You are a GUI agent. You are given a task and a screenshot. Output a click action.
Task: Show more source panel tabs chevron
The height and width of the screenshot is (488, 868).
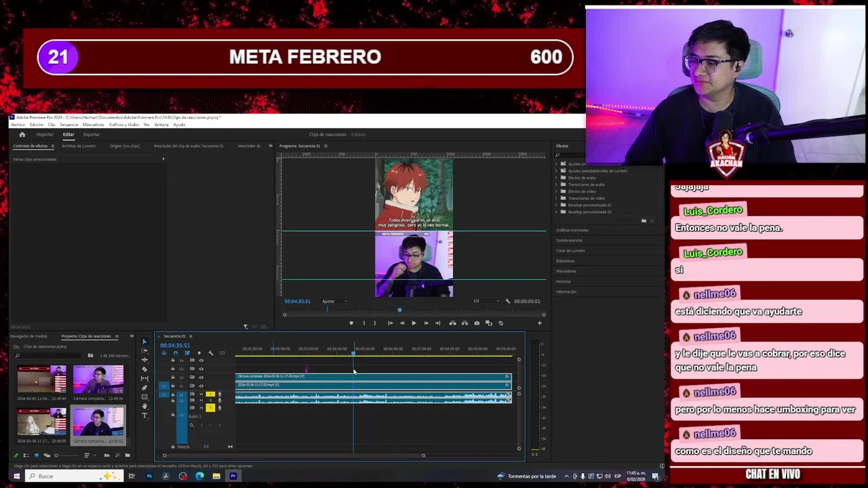(271, 146)
